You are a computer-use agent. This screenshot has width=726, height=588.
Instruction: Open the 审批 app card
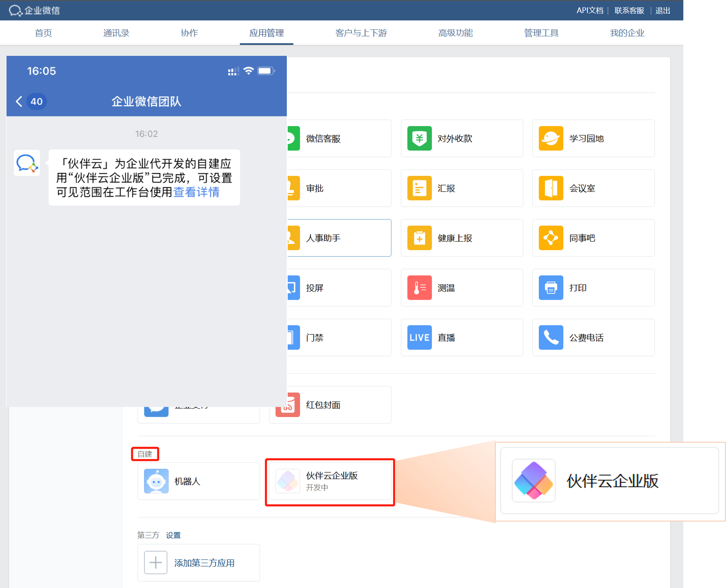(339, 188)
